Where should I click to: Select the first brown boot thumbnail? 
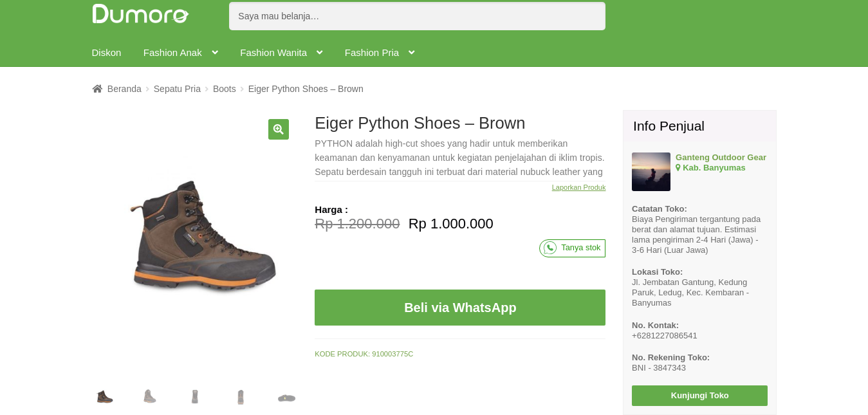105,396
